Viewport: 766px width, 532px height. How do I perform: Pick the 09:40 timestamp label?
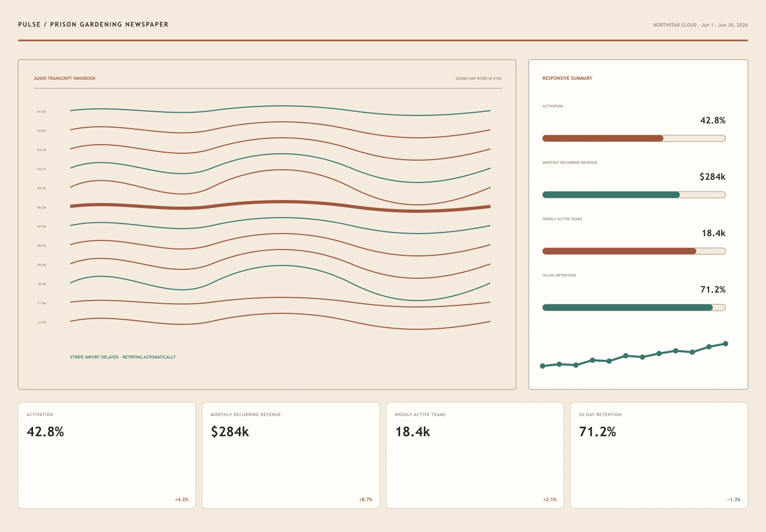(41, 265)
